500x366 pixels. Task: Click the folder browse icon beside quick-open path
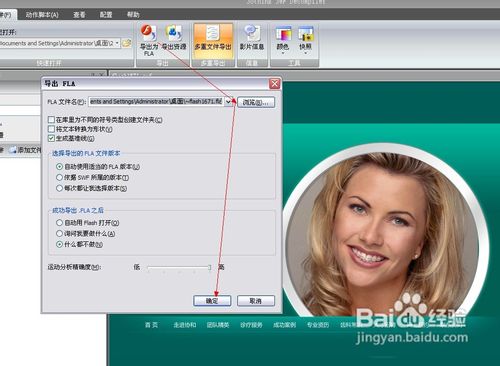point(126,43)
